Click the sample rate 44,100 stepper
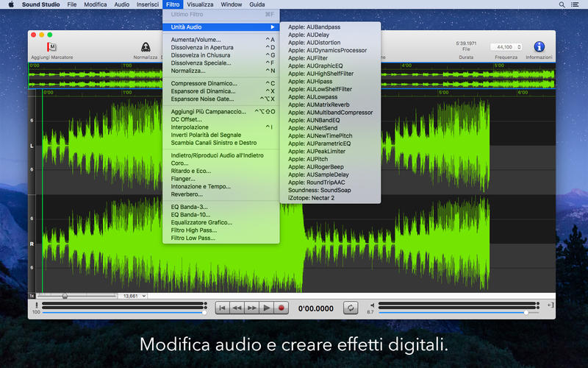This screenshot has width=588, height=368. (x=519, y=47)
